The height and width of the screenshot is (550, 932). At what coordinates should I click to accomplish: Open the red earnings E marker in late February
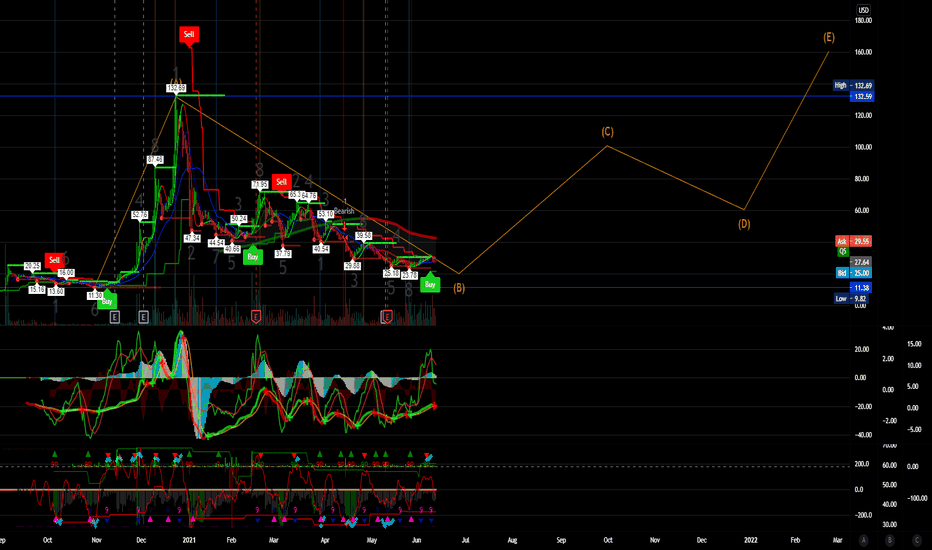click(x=256, y=317)
